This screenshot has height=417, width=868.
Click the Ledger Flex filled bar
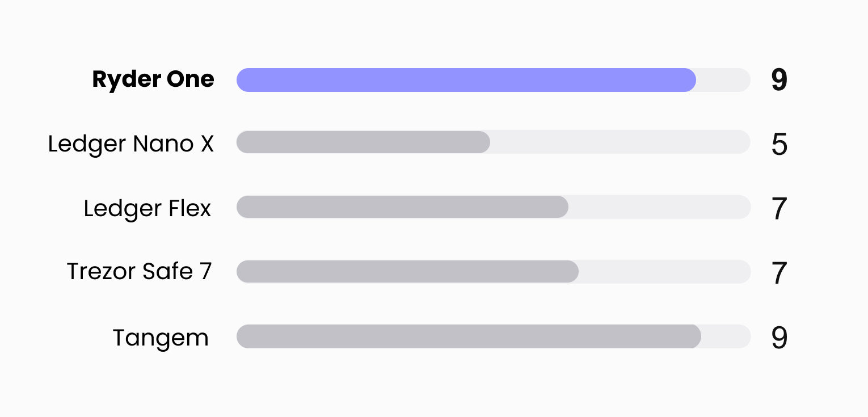(x=402, y=207)
